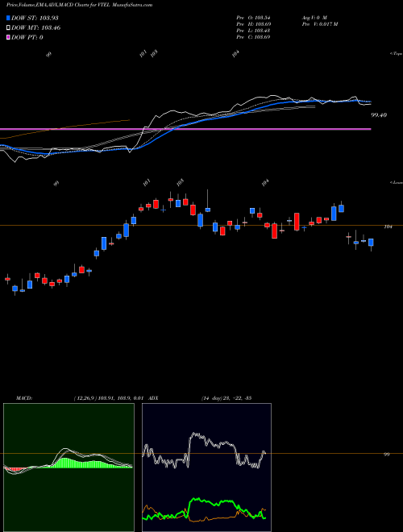This screenshot has height=532, width=403.
Task: Click the blue DOW ST legend swatch
Action: click(x=8, y=18)
